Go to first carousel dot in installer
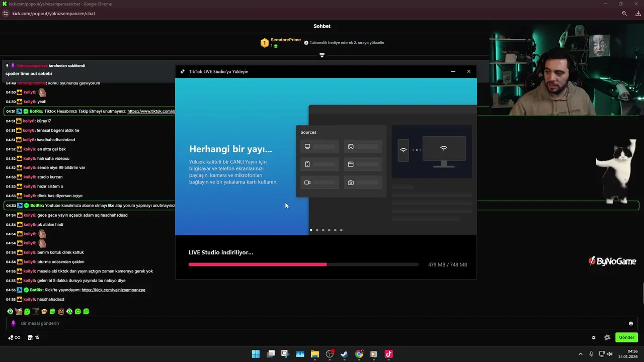644x362 pixels. tap(311, 230)
